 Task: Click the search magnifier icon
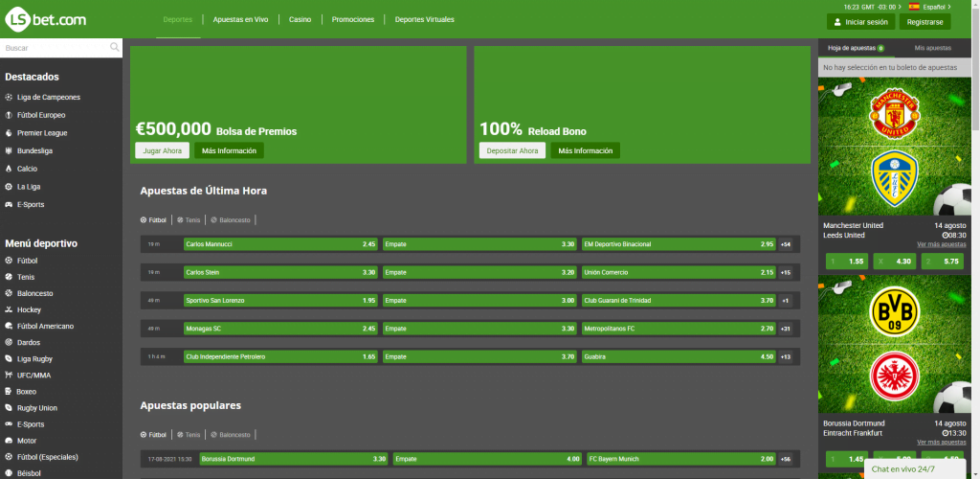coord(115,47)
